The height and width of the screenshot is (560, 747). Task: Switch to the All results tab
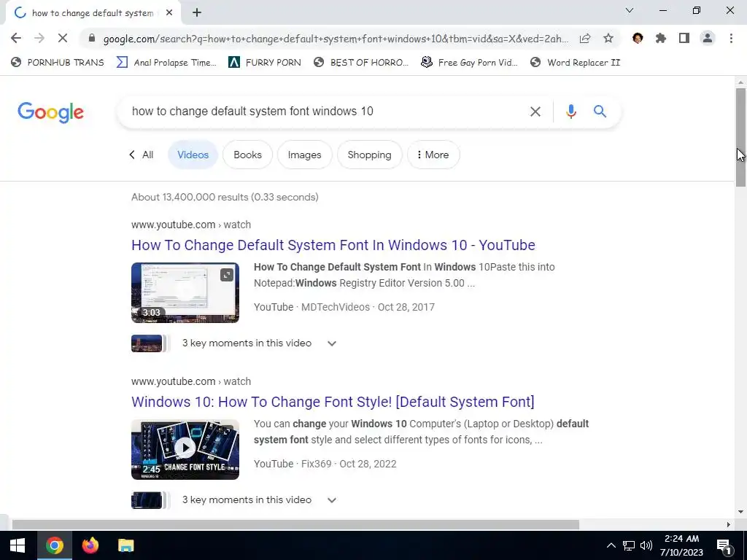point(142,155)
